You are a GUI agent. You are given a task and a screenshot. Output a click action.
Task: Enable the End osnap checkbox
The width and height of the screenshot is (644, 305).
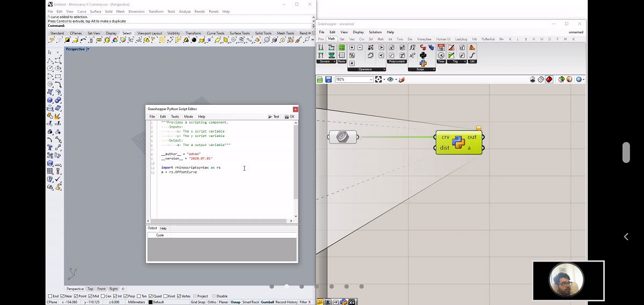click(x=49, y=296)
